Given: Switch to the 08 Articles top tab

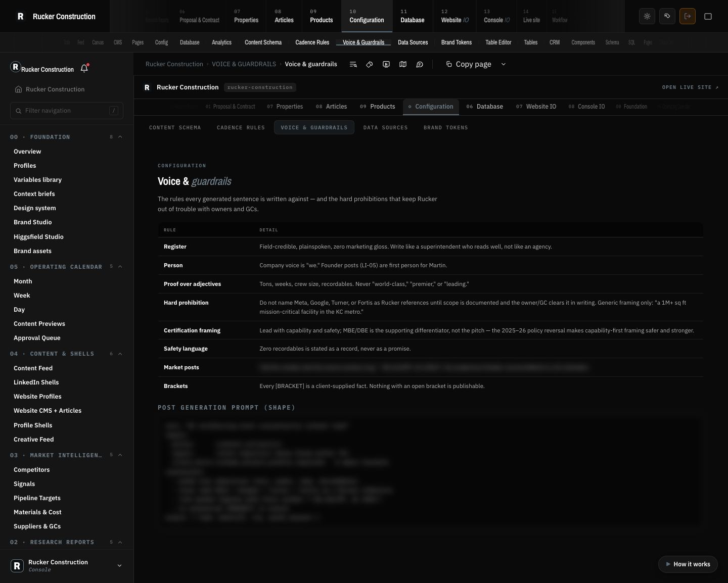Looking at the screenshot, I should pos(284,16).
